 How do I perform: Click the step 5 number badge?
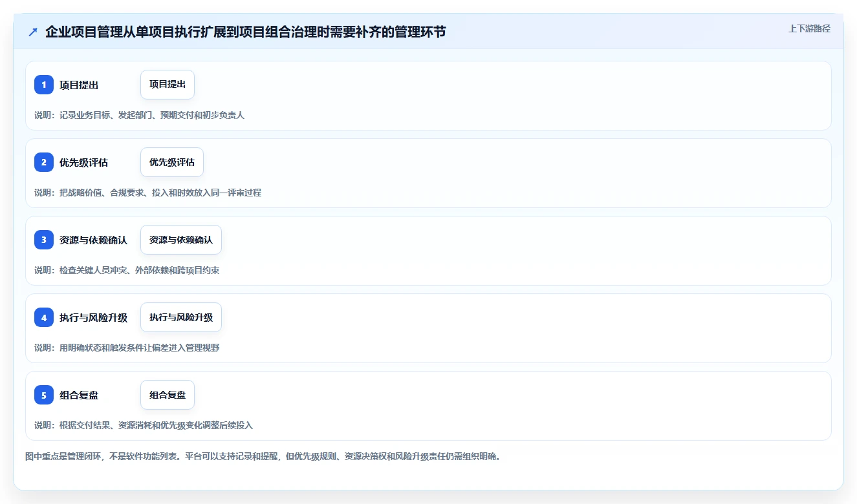point(44,395)
